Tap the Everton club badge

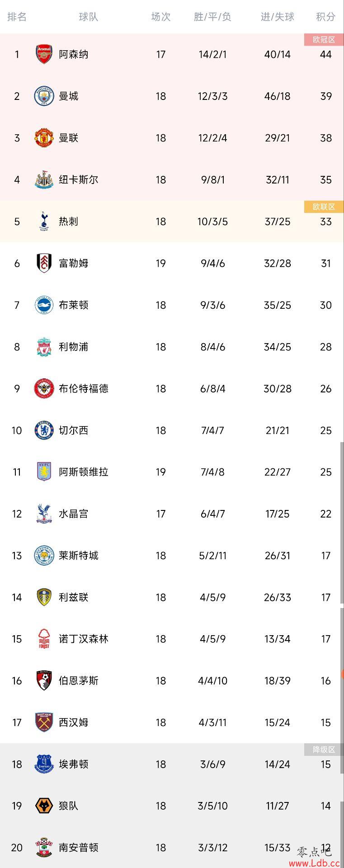tap(44, 764)
